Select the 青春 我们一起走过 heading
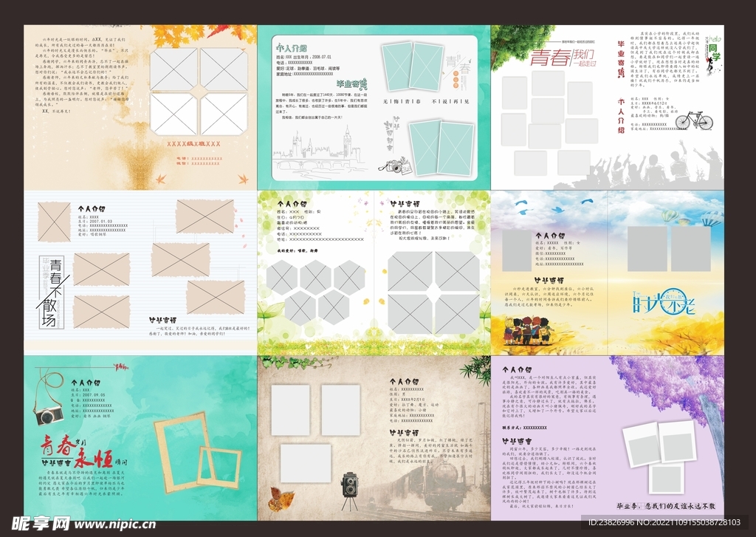The width and height of the screenshot is (756, 537). [x=561, y=58]
